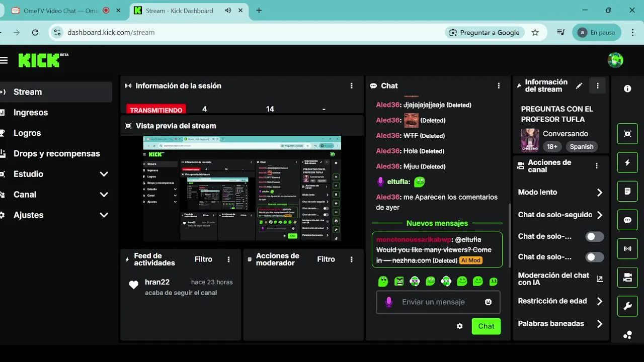
Task: Click the stream preview thumbnail
Action: pyautogui.click(x=242, y=189)
